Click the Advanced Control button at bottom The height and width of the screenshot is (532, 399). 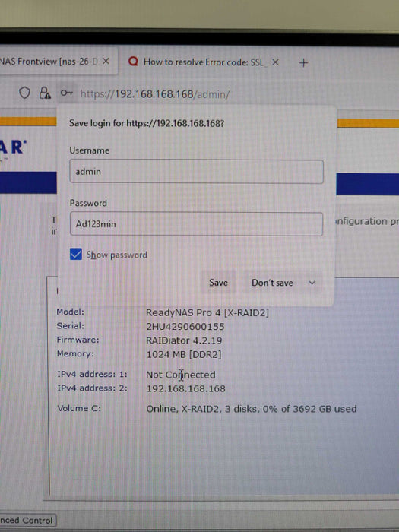[27, 520]
